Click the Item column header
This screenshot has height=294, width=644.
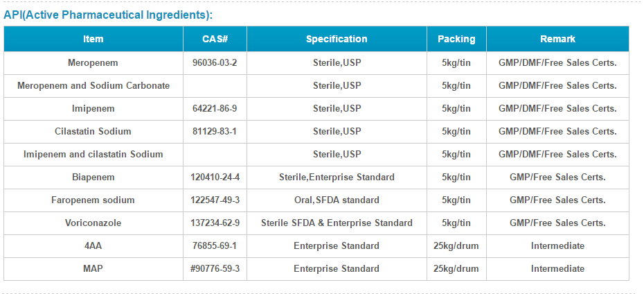(93, 39)
